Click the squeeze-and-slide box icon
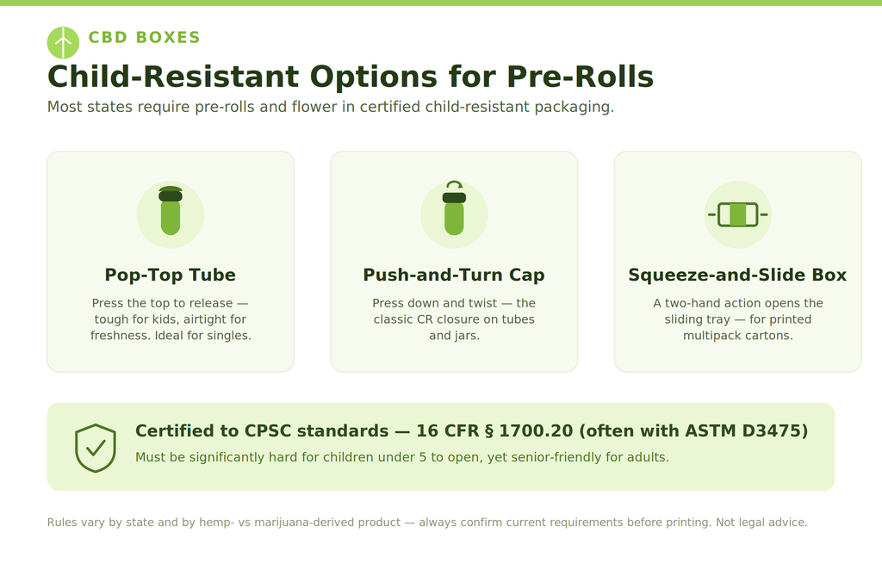 click(x=737, y=214)
